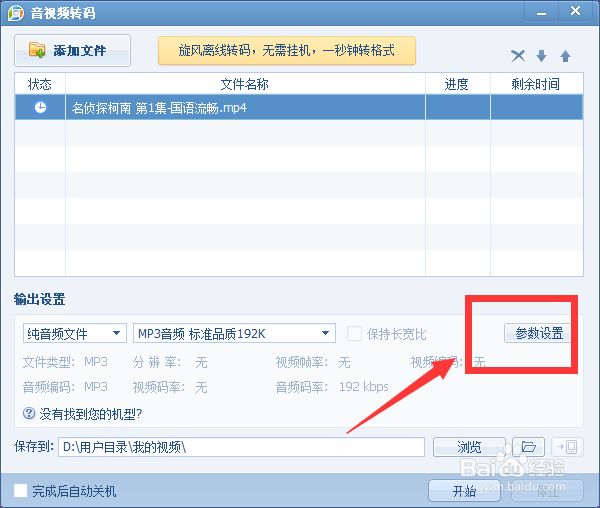Click the clock status icon of the file row

[x=40, y=107]
